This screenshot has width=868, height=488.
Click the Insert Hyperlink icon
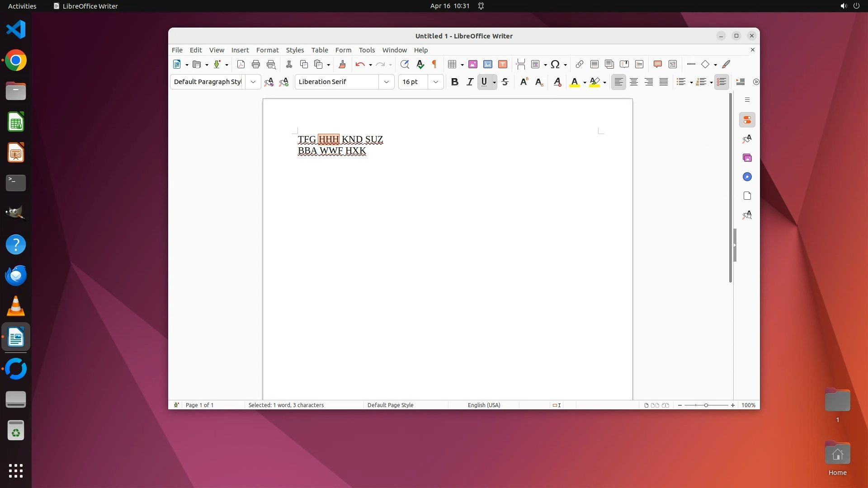click(x=579, y=64)
